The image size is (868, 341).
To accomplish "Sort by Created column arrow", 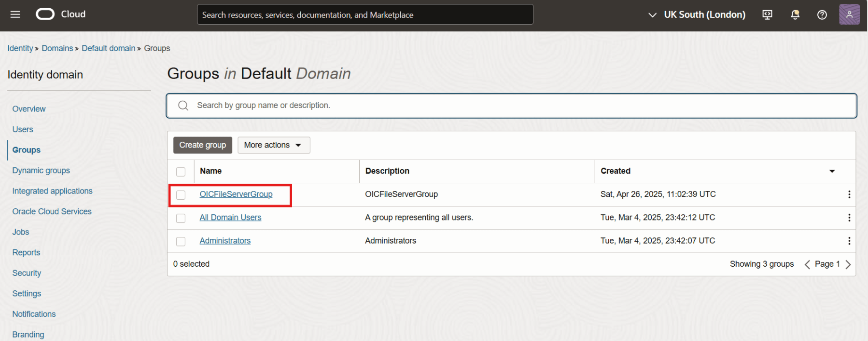I will pos(832,171).
